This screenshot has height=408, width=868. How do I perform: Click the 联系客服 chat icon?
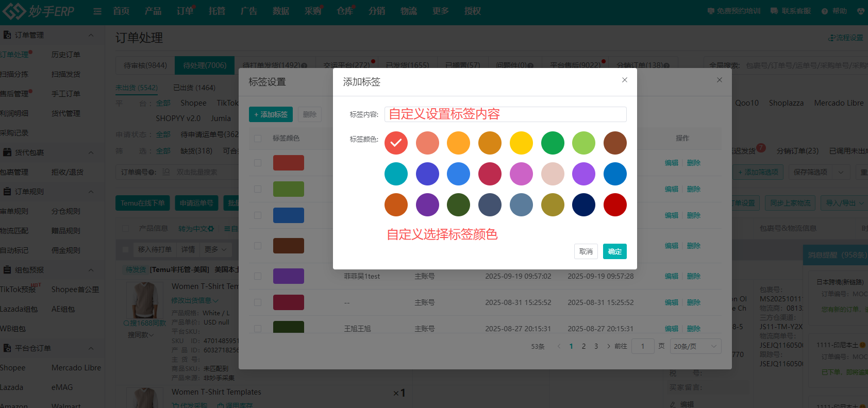click(x=774, y=11)
